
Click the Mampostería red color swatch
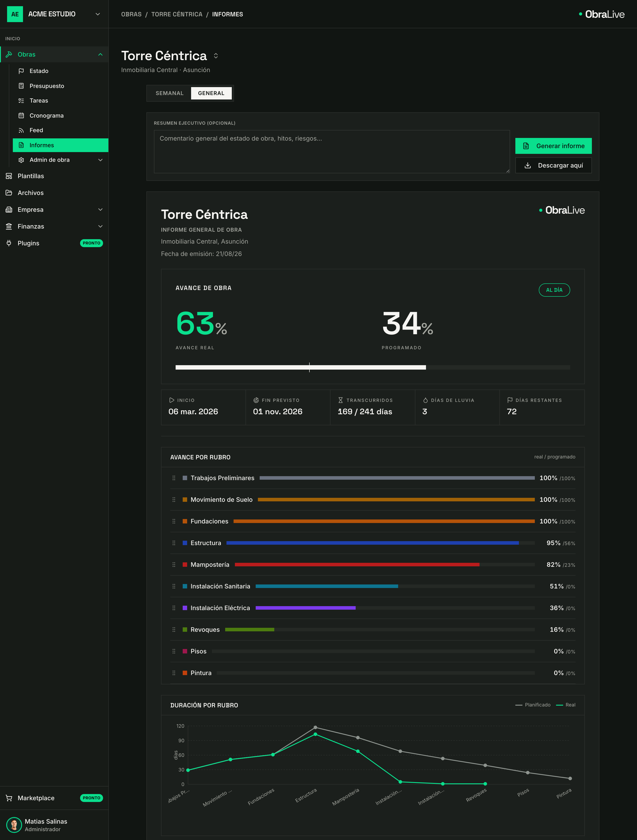pos(185,565)
